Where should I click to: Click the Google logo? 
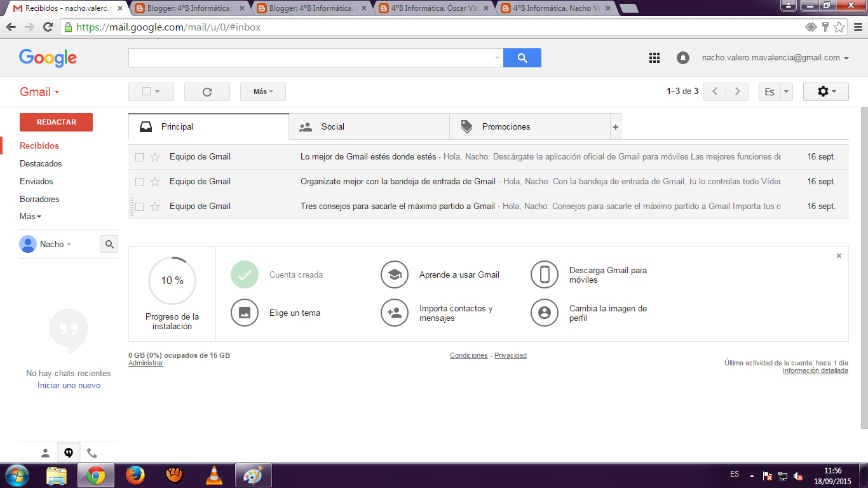tap(48, 58)
